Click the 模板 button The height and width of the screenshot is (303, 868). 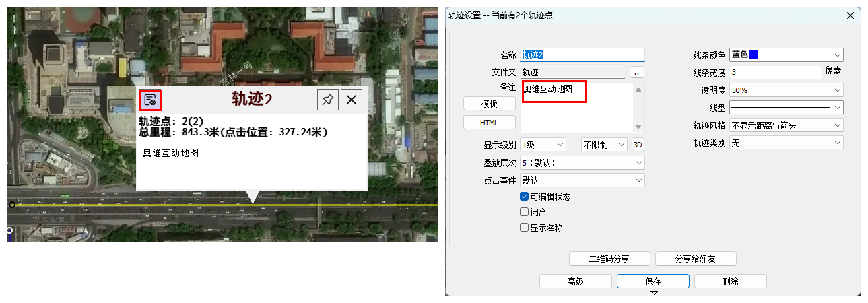(x=490, y=104)
